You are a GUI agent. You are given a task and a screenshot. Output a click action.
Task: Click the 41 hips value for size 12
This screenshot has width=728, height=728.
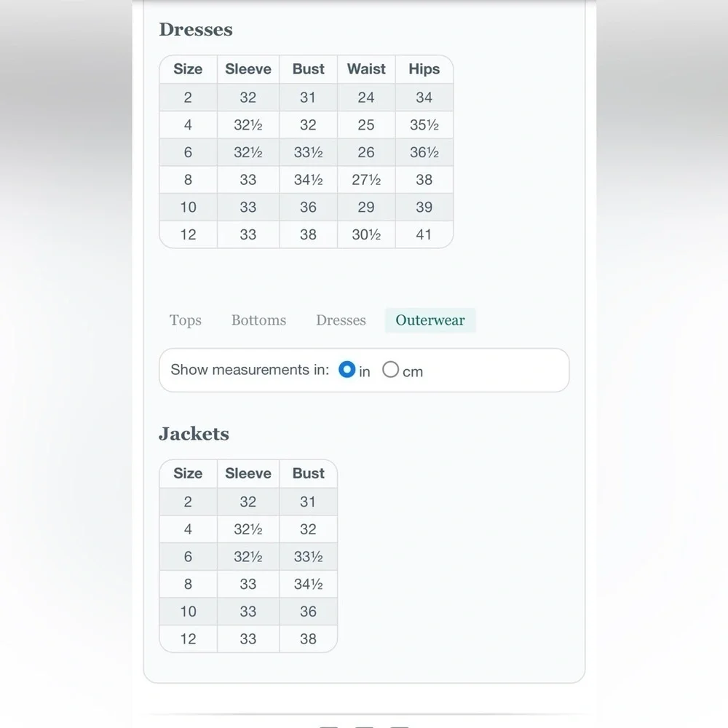point(424,234)
